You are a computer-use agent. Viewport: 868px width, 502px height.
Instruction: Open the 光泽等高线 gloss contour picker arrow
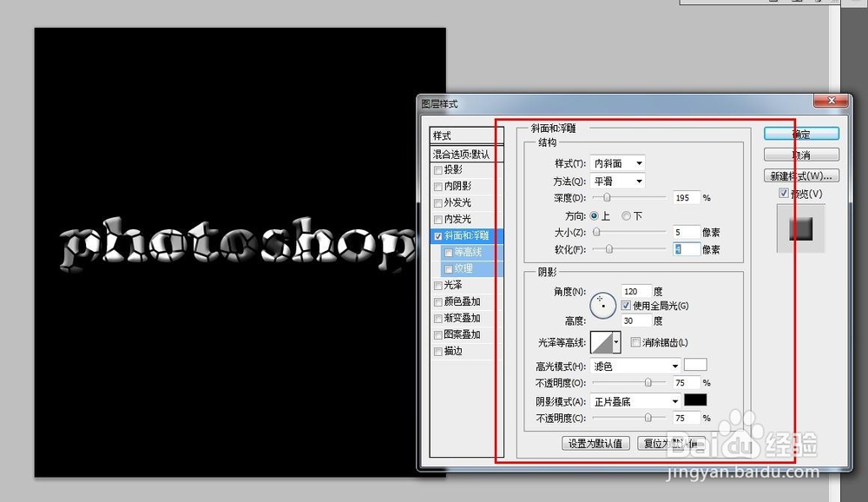pos(616,342)
